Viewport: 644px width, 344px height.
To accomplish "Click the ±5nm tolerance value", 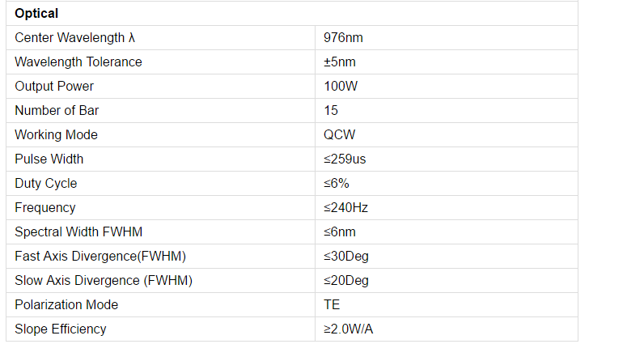I will pos(339,62).
